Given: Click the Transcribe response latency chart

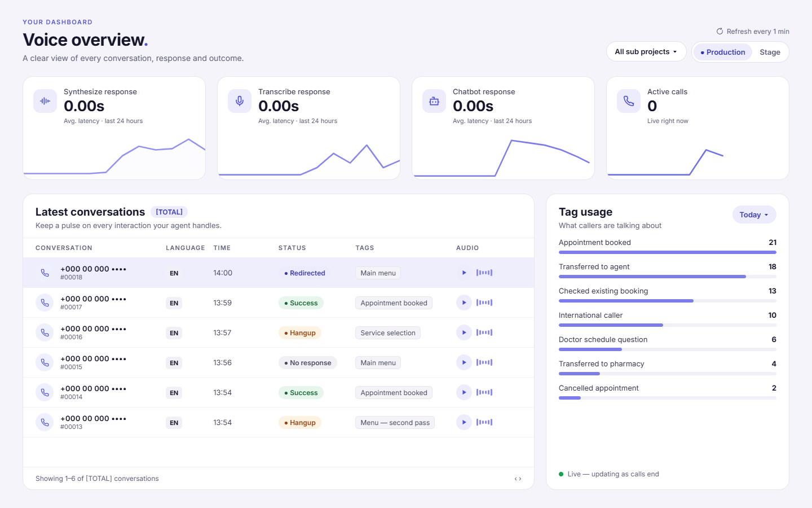Looking at the screenshot, I should point(309,160).
